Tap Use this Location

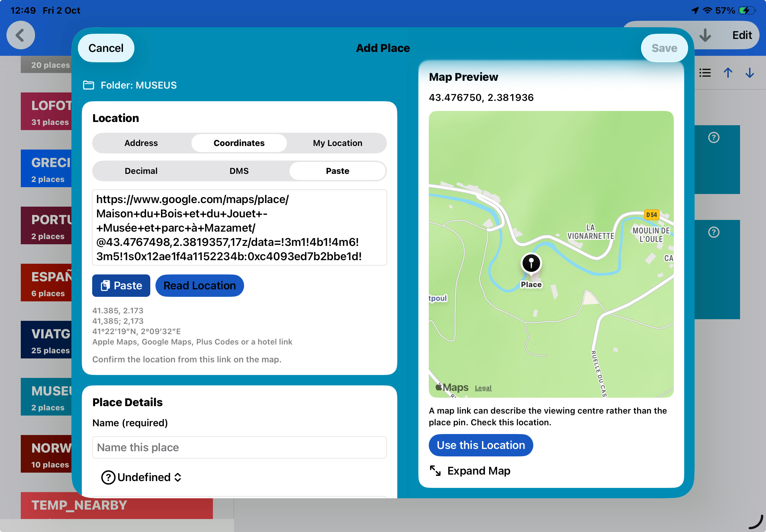point(481,445)
